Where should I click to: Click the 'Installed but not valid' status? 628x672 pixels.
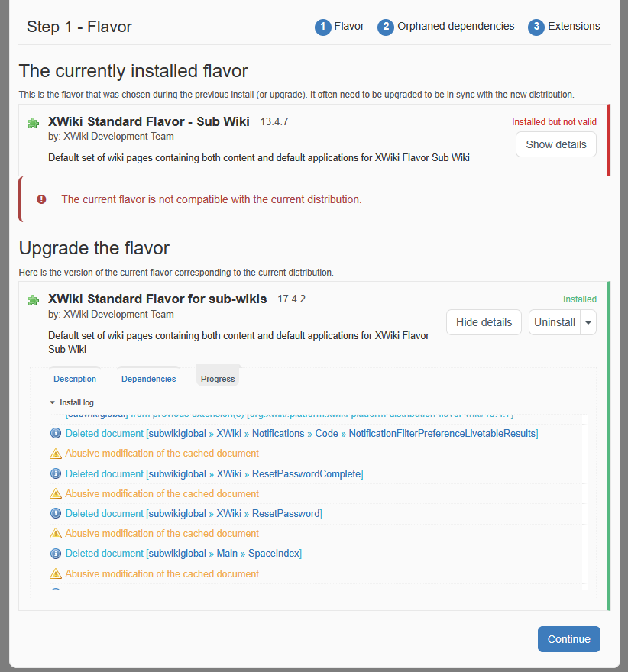pos(554,122)
